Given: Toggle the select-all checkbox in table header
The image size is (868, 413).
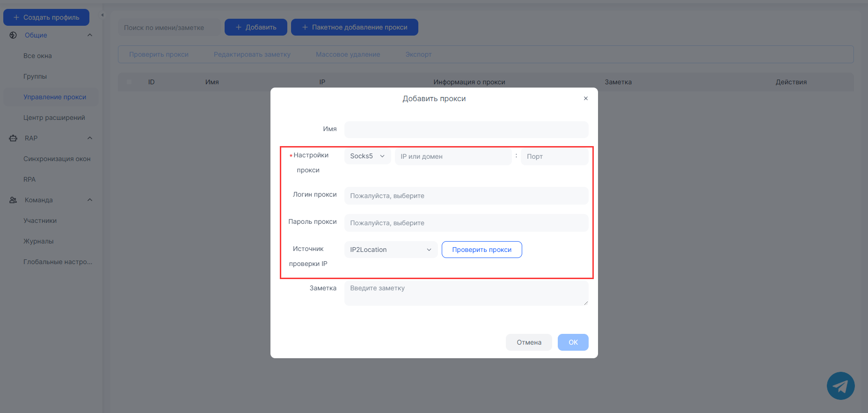Looking at the screenshot, I should tap(129, 82).
